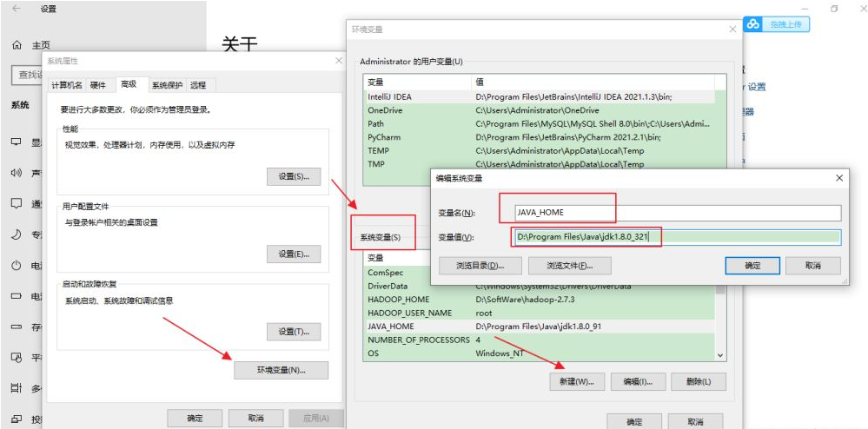
Task: Open the home icon labeled 主页
Action: [17, 45]
